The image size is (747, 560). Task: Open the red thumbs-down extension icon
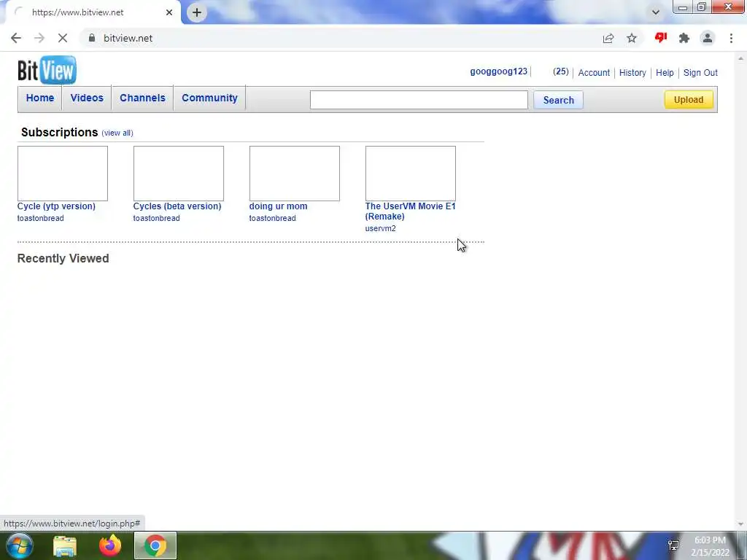(x=661, y=38)
